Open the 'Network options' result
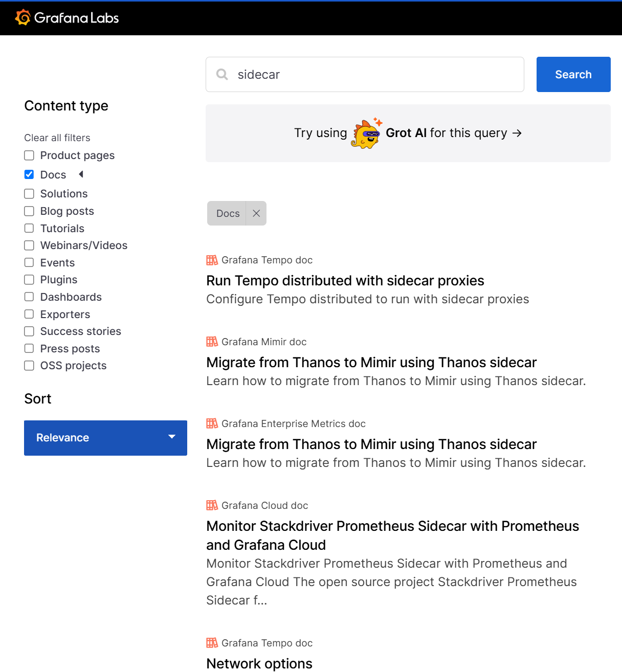Image resolution: width=622 pixels, height=672 pixels. (x=259, y=663)
